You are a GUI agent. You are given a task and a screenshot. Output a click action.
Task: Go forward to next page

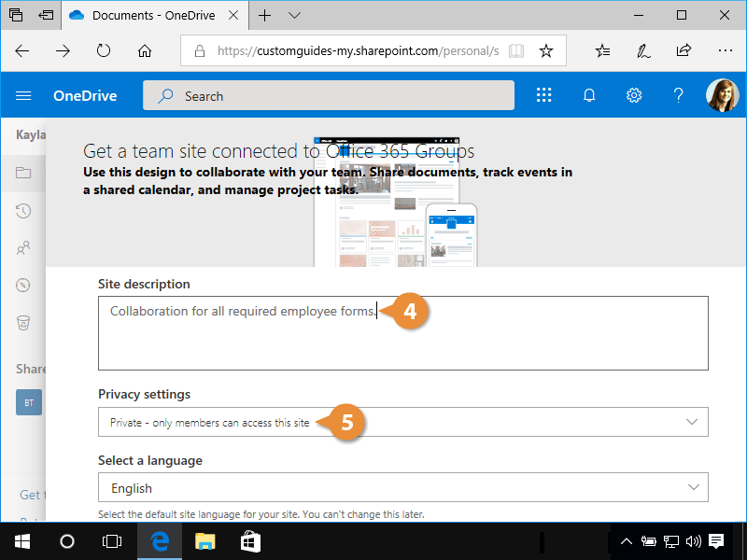(63, 50)
